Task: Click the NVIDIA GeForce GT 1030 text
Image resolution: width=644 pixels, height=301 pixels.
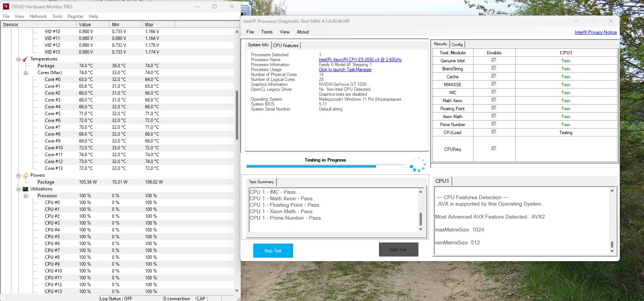Action: (x=343, y=84)
